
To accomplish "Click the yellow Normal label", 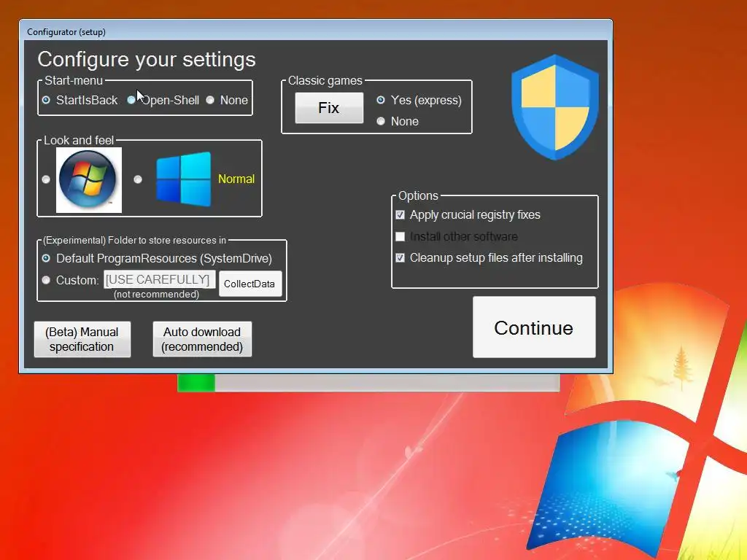I will point(236,179).
